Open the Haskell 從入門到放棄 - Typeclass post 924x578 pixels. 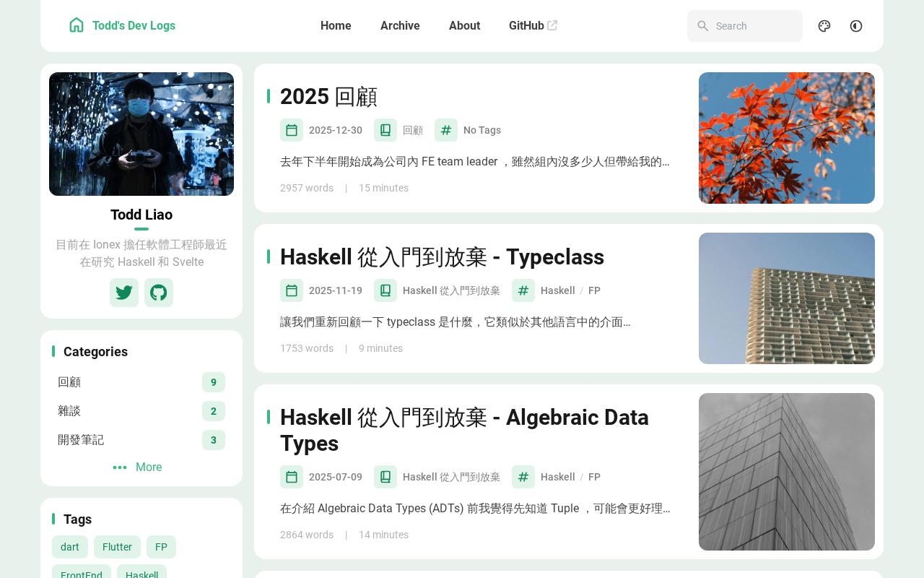(x=442, y=257)
